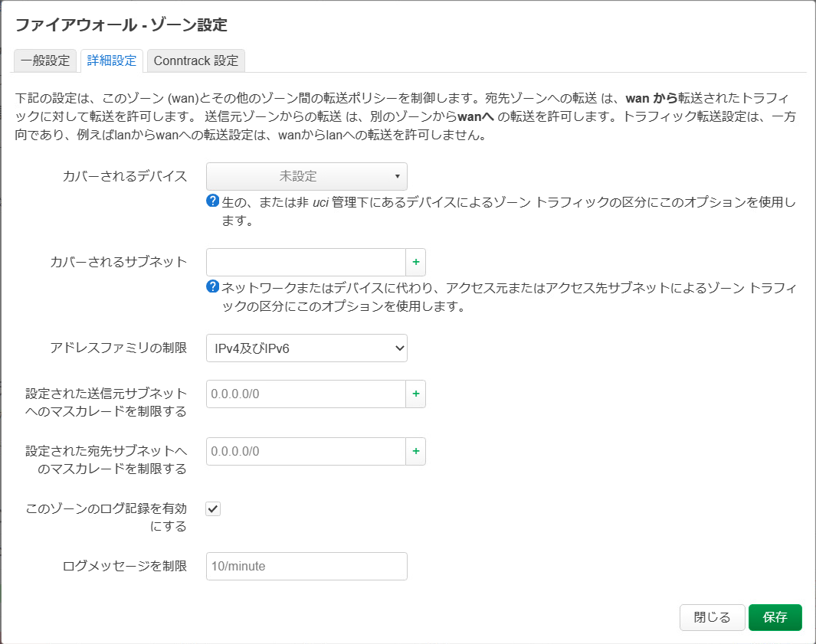Image resolution: width=816 pixels, height=644 pixels.
Task: Focus the カバーされるサブネット input field
Action: [306, 262]
